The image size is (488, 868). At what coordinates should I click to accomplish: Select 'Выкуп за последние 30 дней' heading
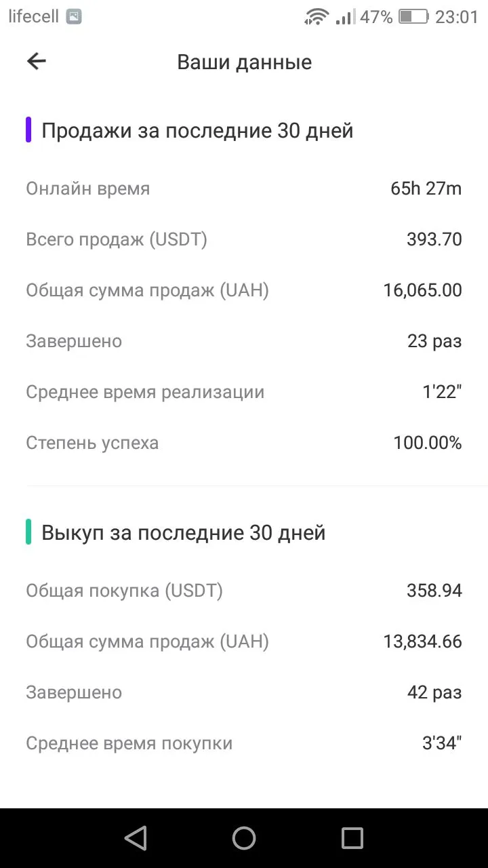click(x=184, y=533)
